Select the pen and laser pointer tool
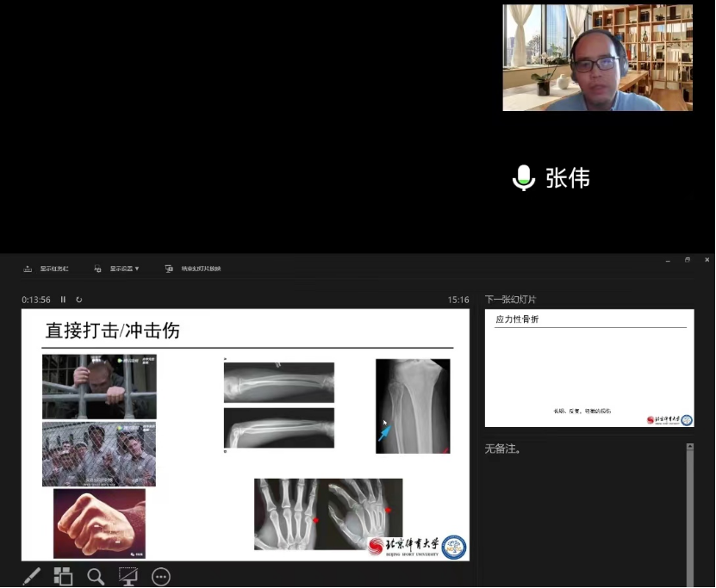This screenshot has width=716, height=588. (x=31, y=576)
